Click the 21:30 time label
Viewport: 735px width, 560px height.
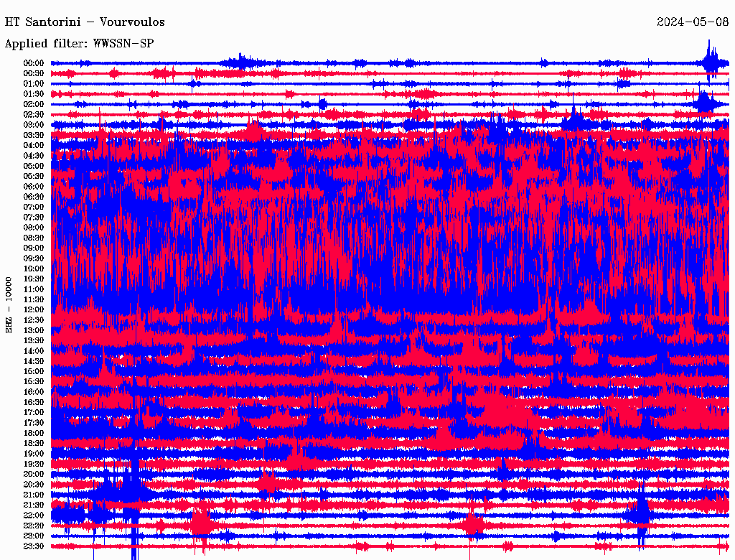click(34, 505)
